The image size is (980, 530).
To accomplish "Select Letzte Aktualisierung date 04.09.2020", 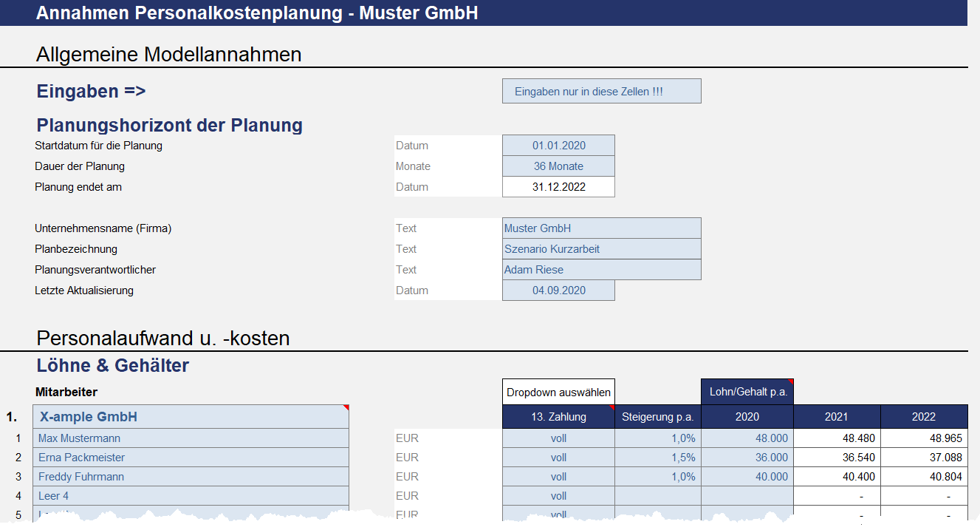I will point(558,291).
